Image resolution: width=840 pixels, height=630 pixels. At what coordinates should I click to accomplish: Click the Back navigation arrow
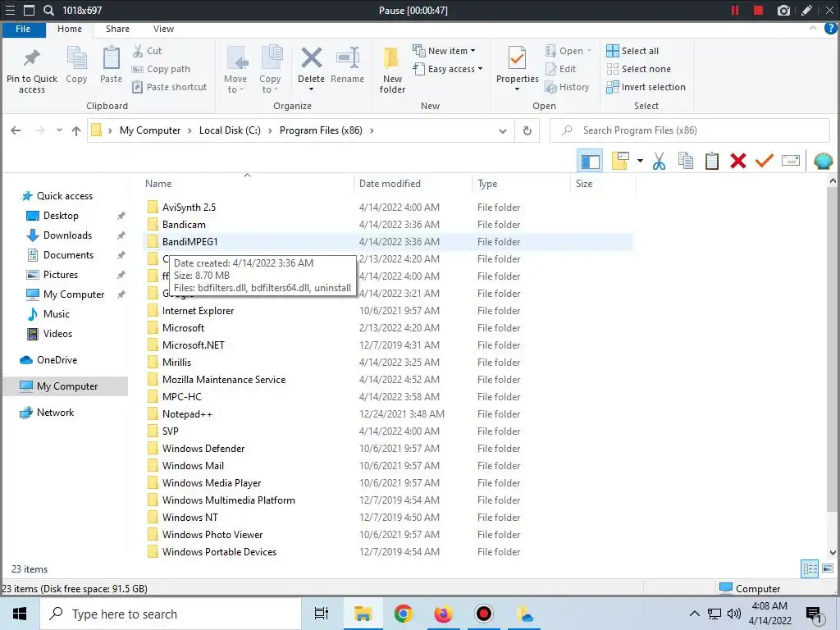[x=16, y=130]
